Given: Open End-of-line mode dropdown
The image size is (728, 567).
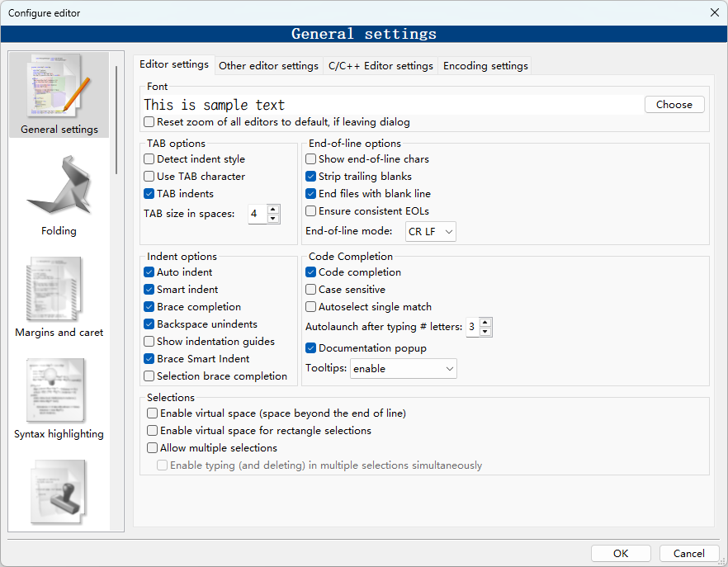Looking at the screenshot, I should pyautogui.click(x=430, y=231).
